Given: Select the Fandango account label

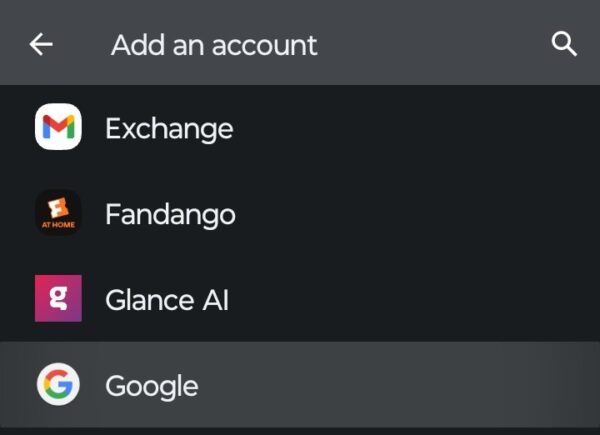Looking at the screenshot, I should click(170, 214).
